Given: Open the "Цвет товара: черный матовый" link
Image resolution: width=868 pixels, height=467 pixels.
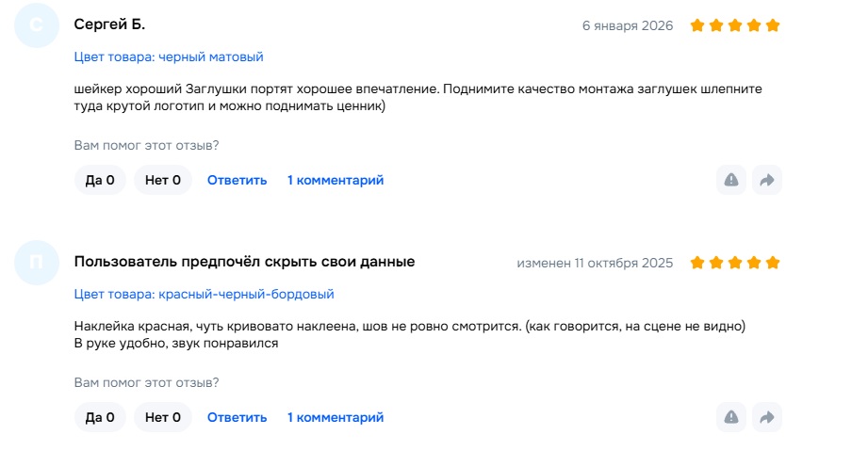Looking at the screenshot, I should tap(169, 57).
